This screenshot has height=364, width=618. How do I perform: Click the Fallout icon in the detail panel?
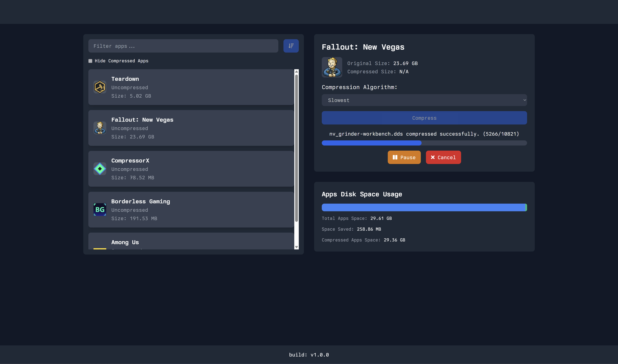tap(332, 67)
